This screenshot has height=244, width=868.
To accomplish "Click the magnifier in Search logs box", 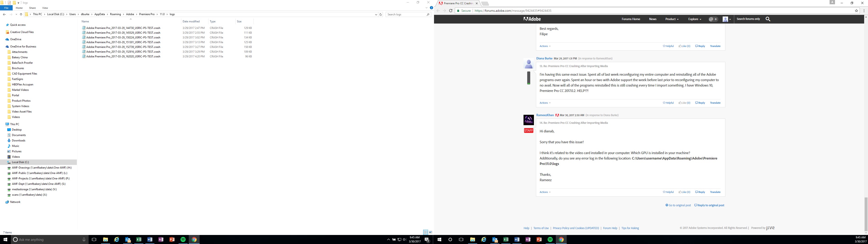I will pos(428,14).
